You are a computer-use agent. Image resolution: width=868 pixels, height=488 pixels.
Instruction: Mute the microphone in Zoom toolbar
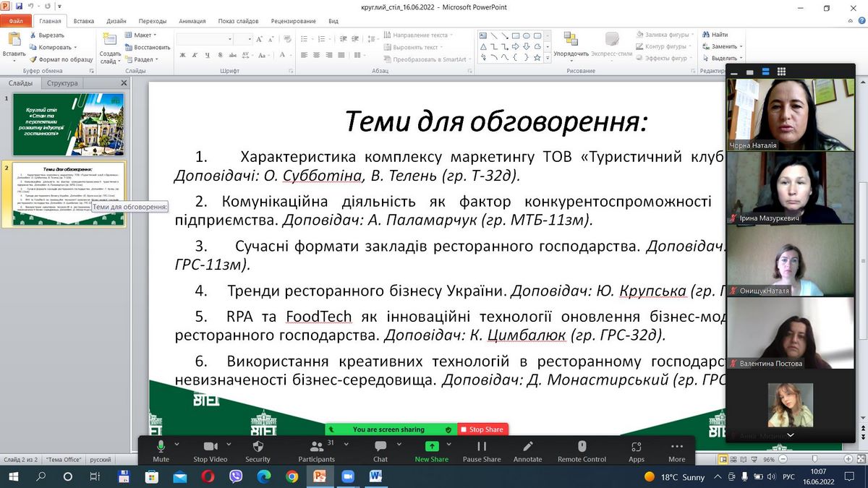click(x=161, y=448)
